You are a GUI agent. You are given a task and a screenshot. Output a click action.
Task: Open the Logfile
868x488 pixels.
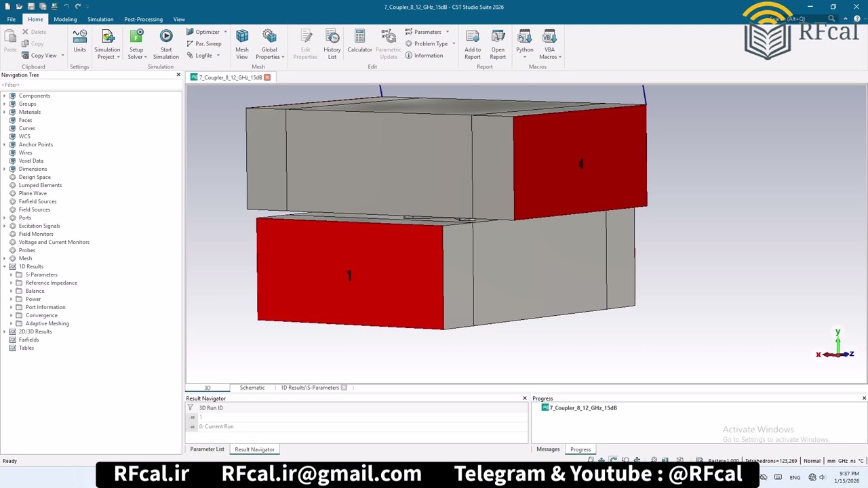[199, 56]
